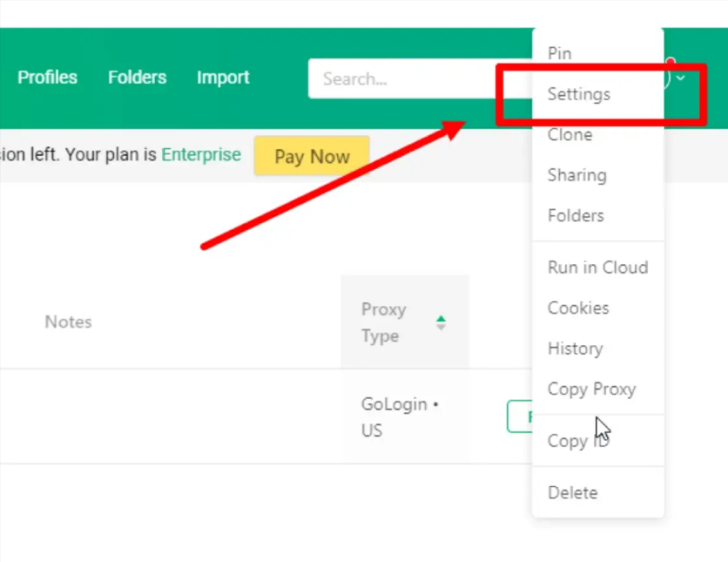728x562 pixels.
Task: Click the sort arrows in Proxy Type column
Action: [x=441, y=322]
